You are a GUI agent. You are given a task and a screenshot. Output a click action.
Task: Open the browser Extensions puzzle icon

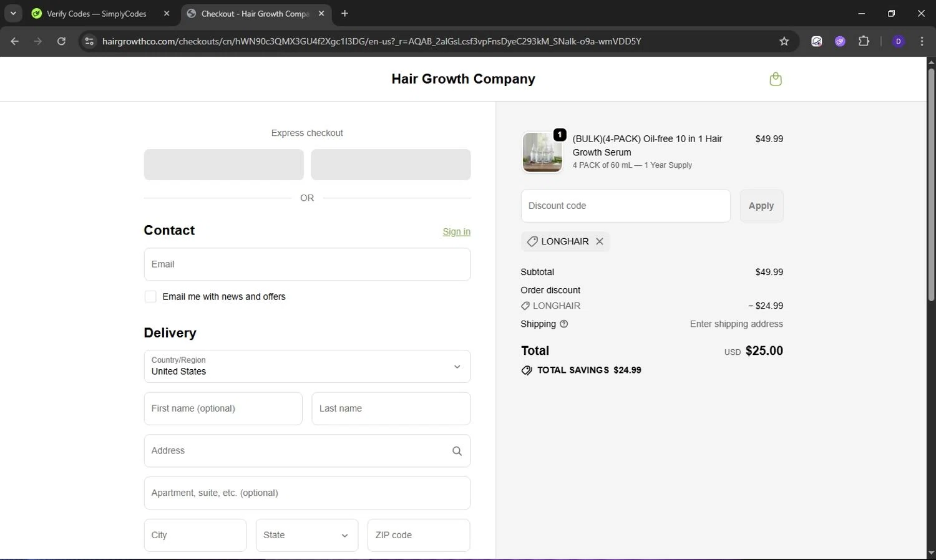[864, 41]
